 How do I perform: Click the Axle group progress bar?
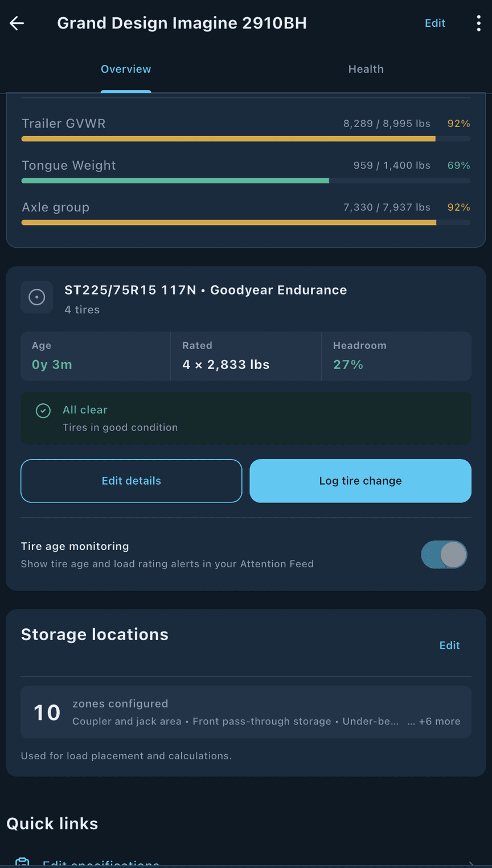(246, 223)
